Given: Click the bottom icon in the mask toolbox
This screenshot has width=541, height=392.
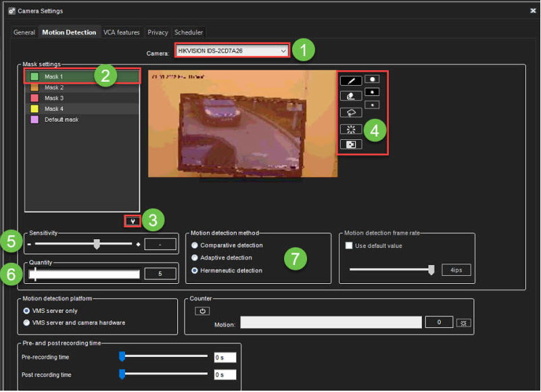Looking at the screenshot, I should point(350,144).
